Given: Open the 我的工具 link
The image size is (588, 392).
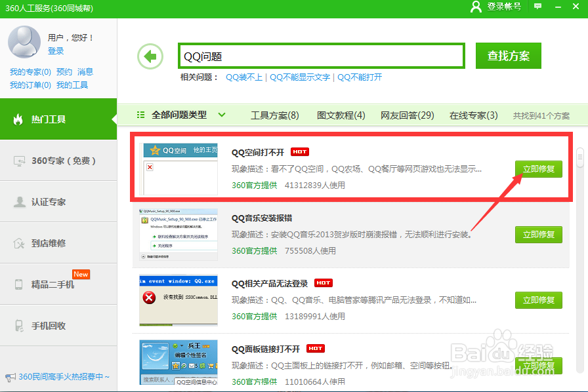Looking at the screenshot, I should (72, 85).
